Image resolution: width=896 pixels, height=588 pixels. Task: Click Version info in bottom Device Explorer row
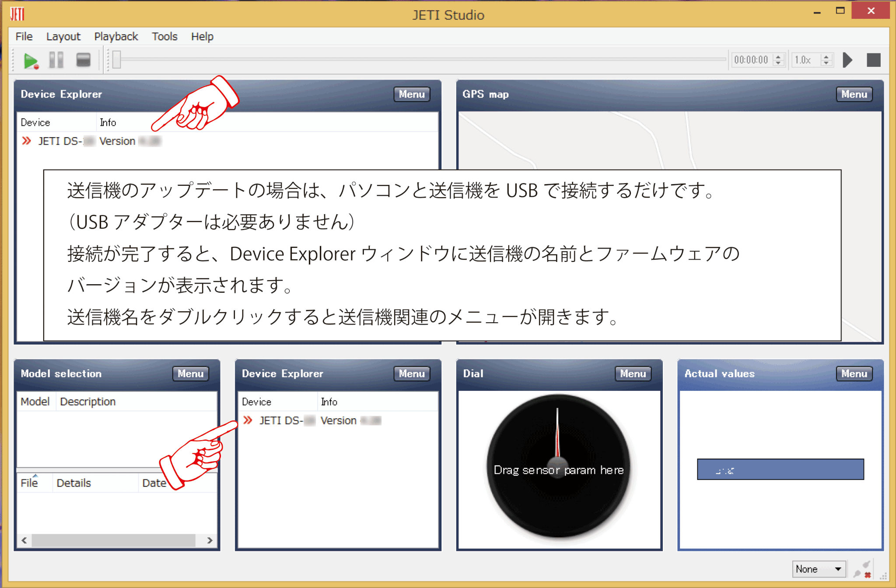point(350,421)
